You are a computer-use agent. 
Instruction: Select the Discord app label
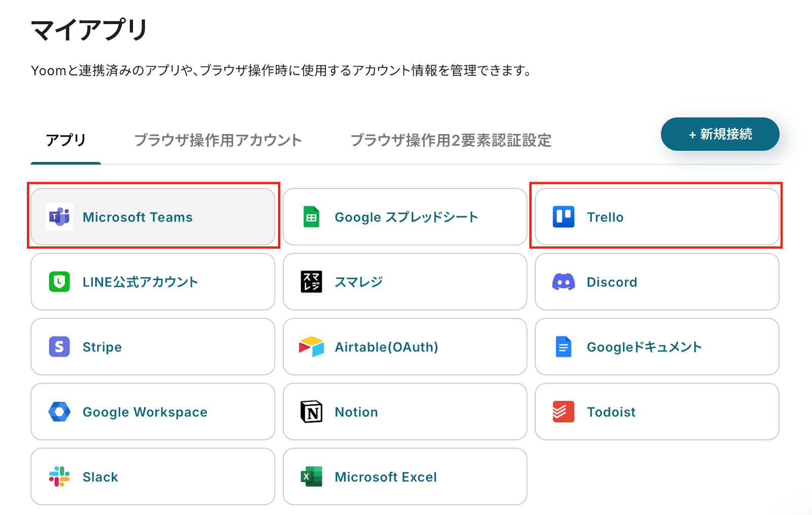click(612, 282)
